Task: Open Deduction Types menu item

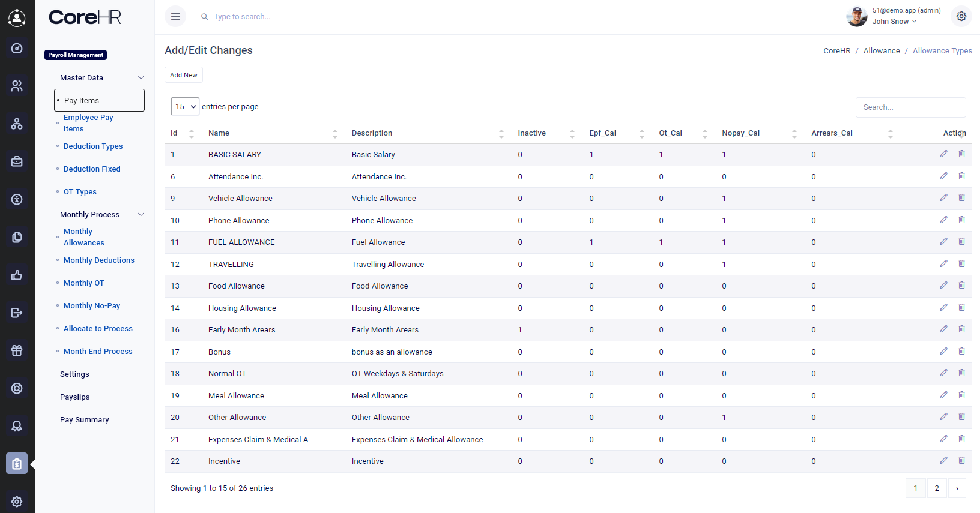Action: [x=93, y=146]
